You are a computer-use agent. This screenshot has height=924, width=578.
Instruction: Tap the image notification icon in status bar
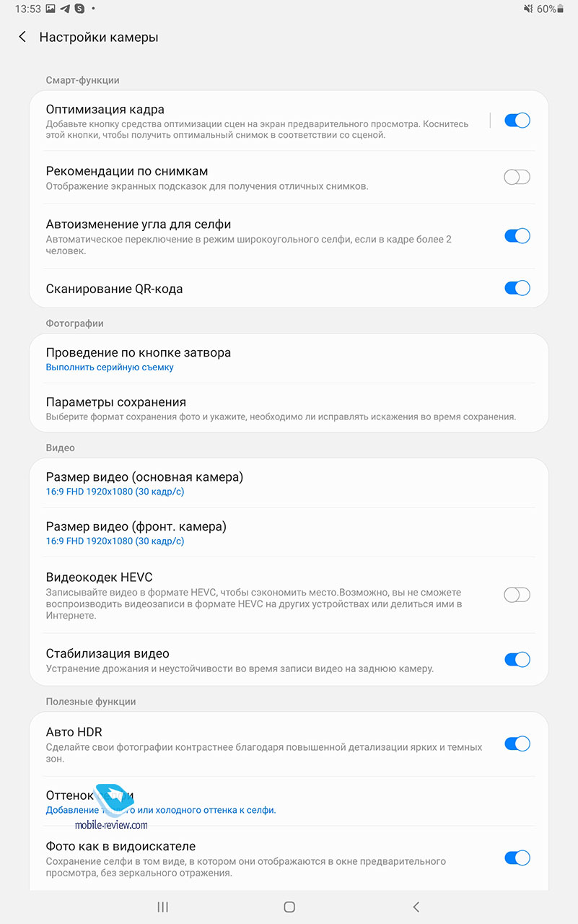coord(50,9)
